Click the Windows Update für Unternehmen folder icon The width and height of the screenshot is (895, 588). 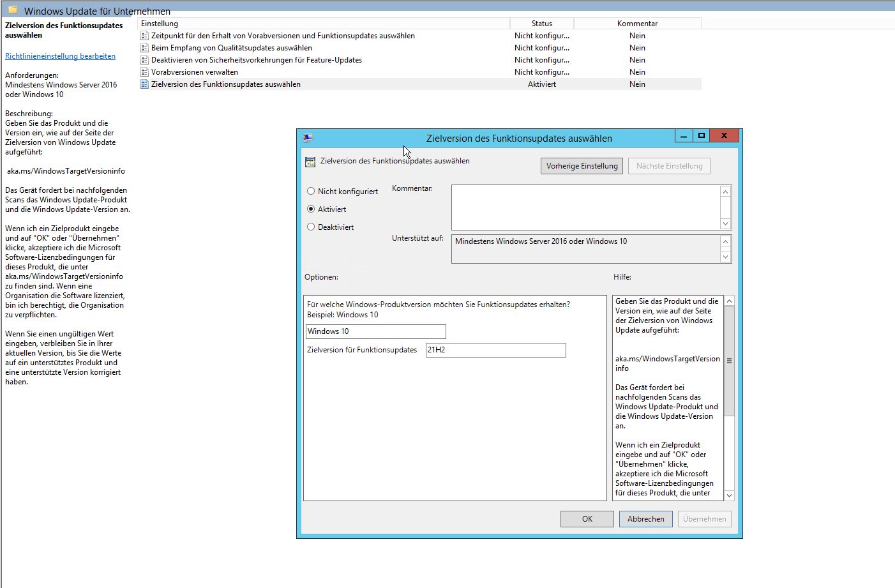[13, 10]
